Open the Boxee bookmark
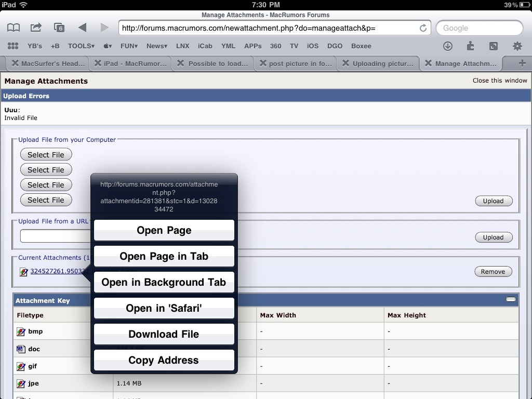 pos(361,46)
